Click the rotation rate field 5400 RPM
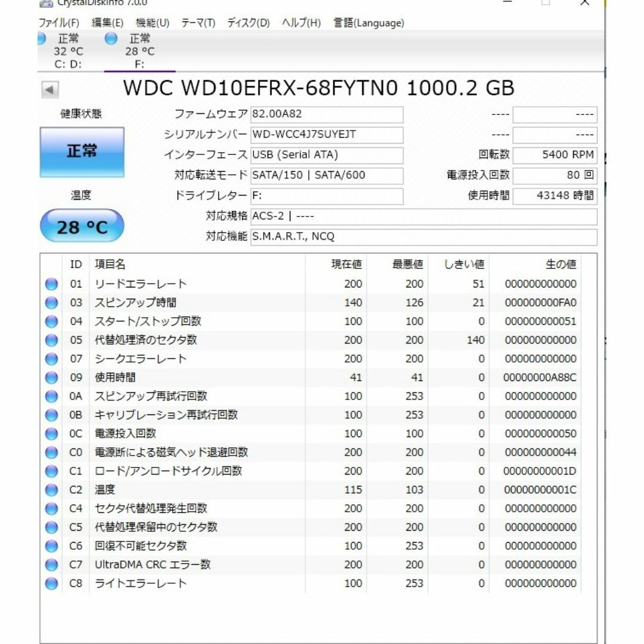Image resolution: width=644 pixels, height=644 pixels. tap(555, 155)
